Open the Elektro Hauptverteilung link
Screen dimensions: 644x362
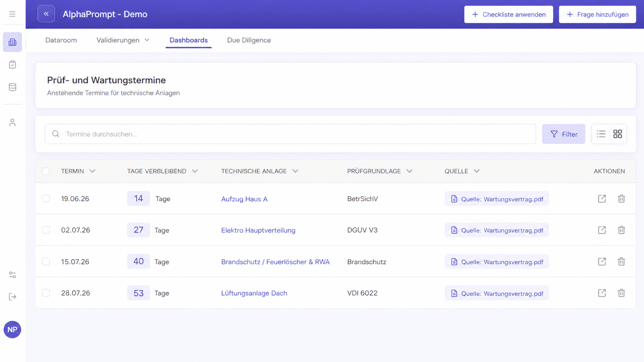coord(258,230)
